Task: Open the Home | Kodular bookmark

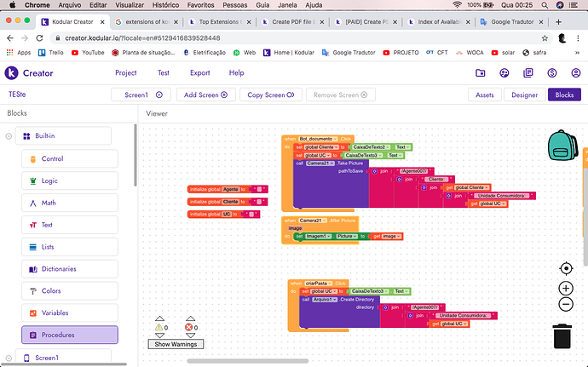Action: point(289,53)
